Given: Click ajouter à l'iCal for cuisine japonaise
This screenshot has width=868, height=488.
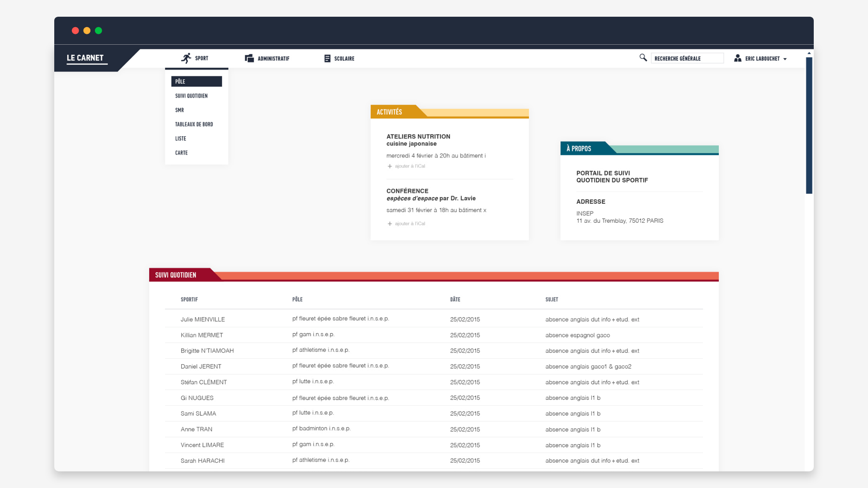Looking at the screenshot, I should (x=410, y=166).
